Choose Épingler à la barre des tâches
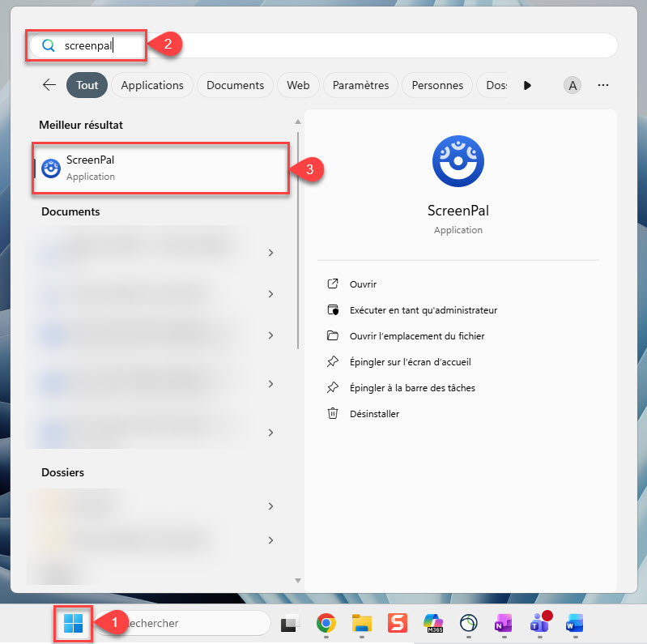647x644 pixels. pyautogui.click(x=412, y=388)
